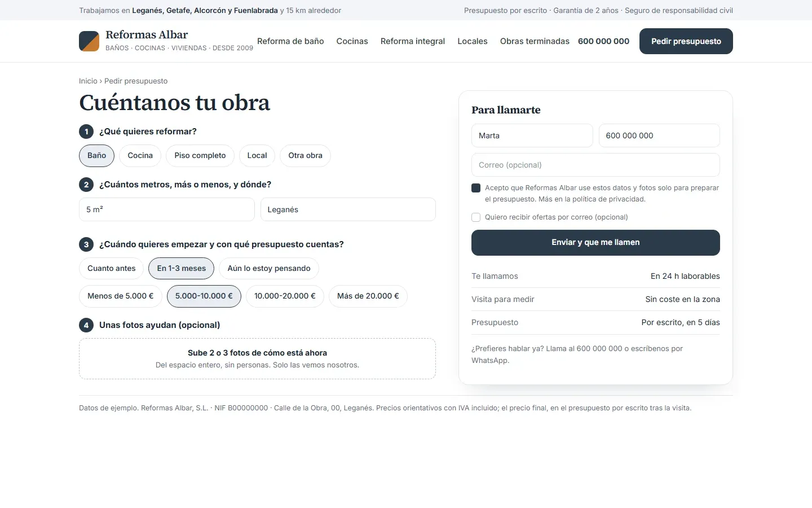View Obras terminadas page
This screenshot has height=508, width=812.
pos(535,41)
